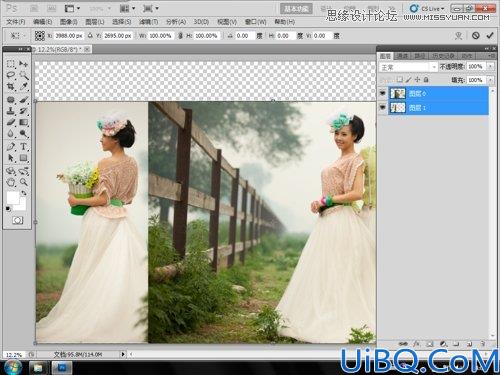Select the Clone Stamp tool
500x375 pixels.
pos(11,111)
